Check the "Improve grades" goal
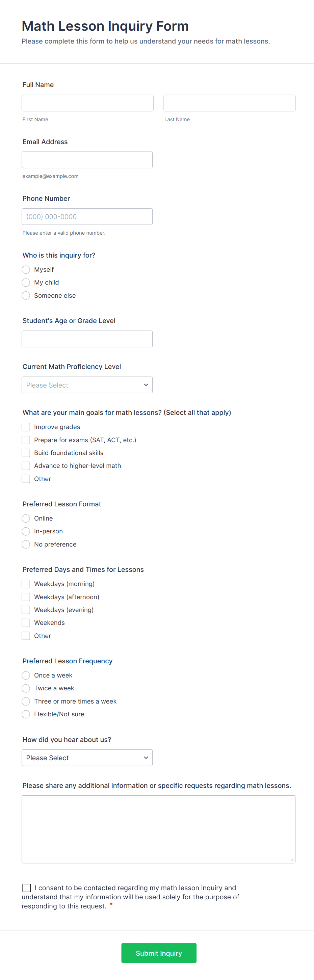314x980 pixels. click(x=26, y=427)
